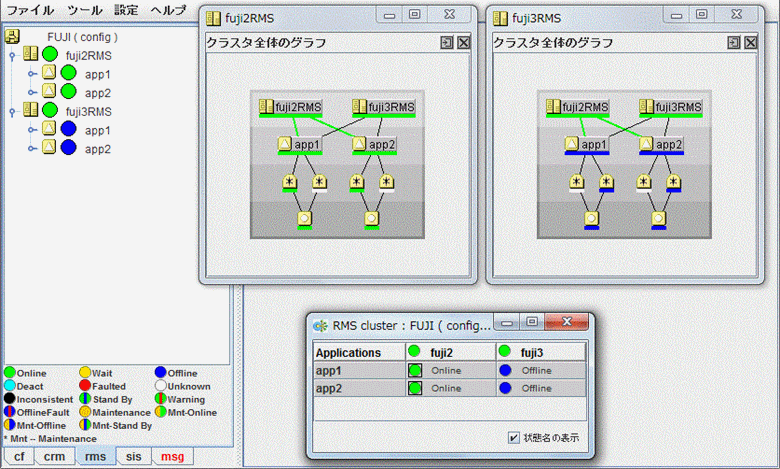The height and width of the screenshot is (469, 780).
Task: Click app1 Offline status cell under fuji3
Action: (x=541, y=371)
